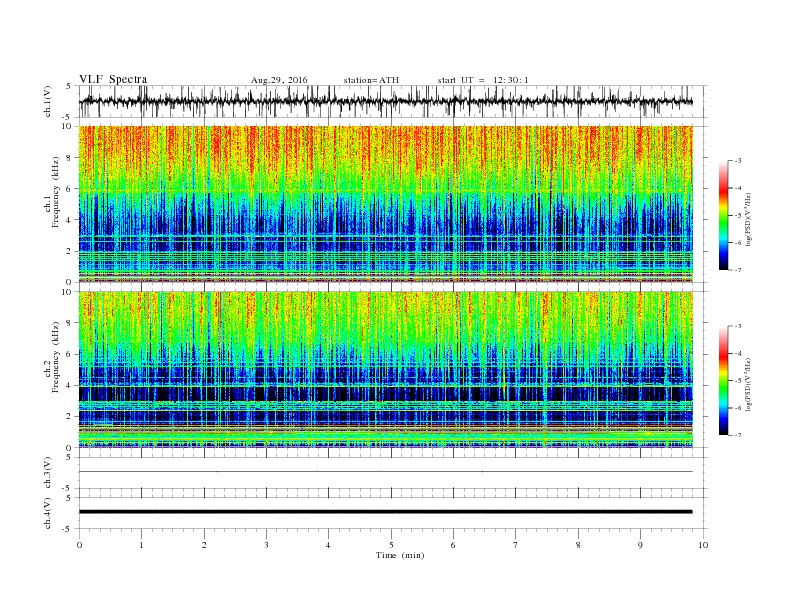The width and height of the screenshot is (792, 612).
Task: Click the "-5" tick on ch.3(V) axis
Action: pos(68,489)
